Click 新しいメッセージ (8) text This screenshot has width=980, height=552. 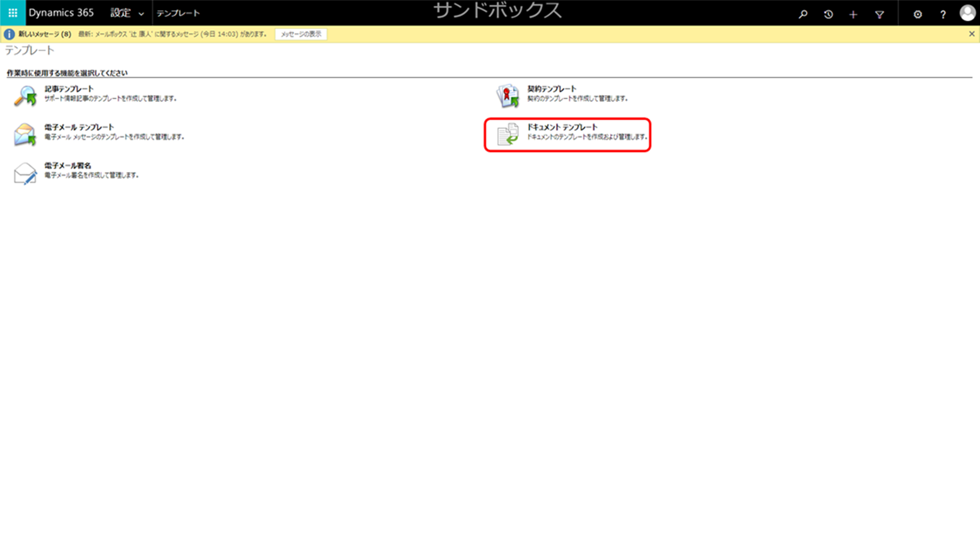[x=45, y=34]
